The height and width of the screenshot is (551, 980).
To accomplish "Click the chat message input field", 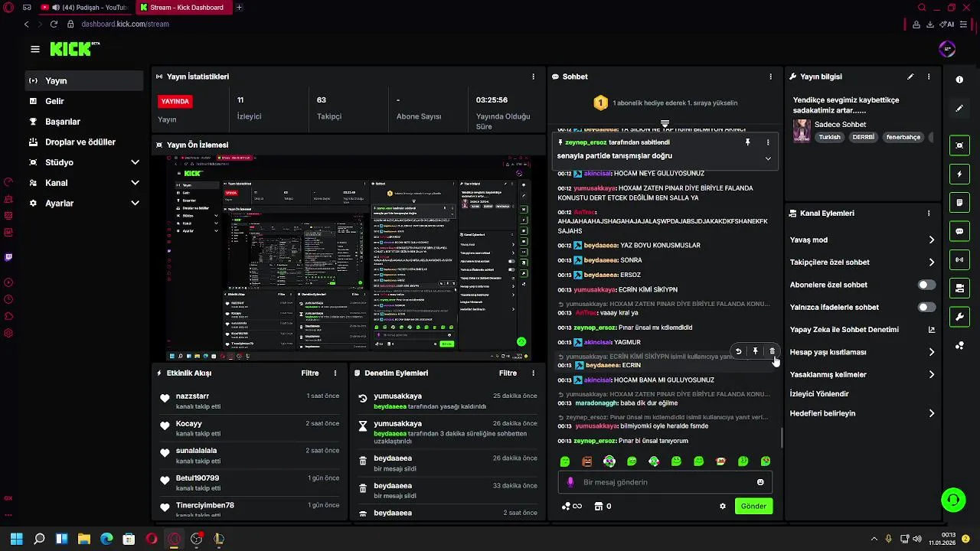I will 665,482.
